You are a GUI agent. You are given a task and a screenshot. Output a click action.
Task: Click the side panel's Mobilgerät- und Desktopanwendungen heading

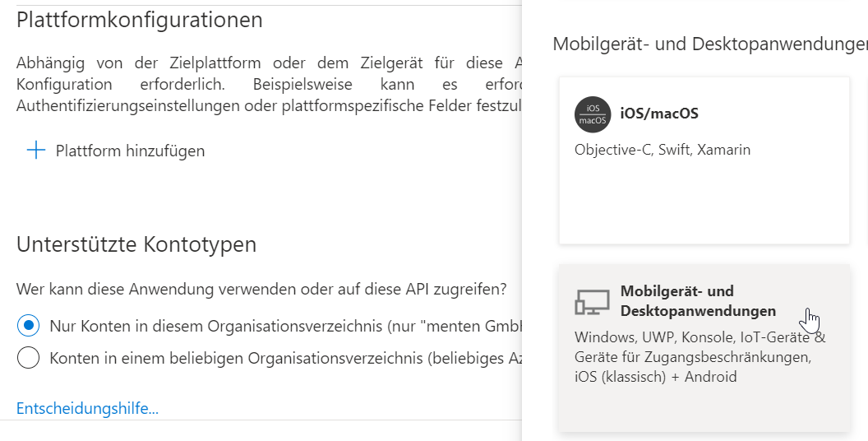pos(709,44)
